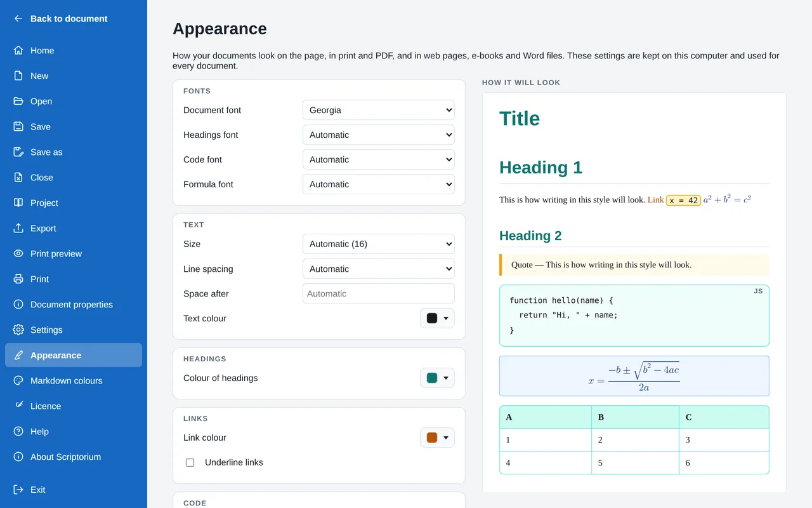
Task: Click the preview table cell "5"
Action: pos(635,463)
